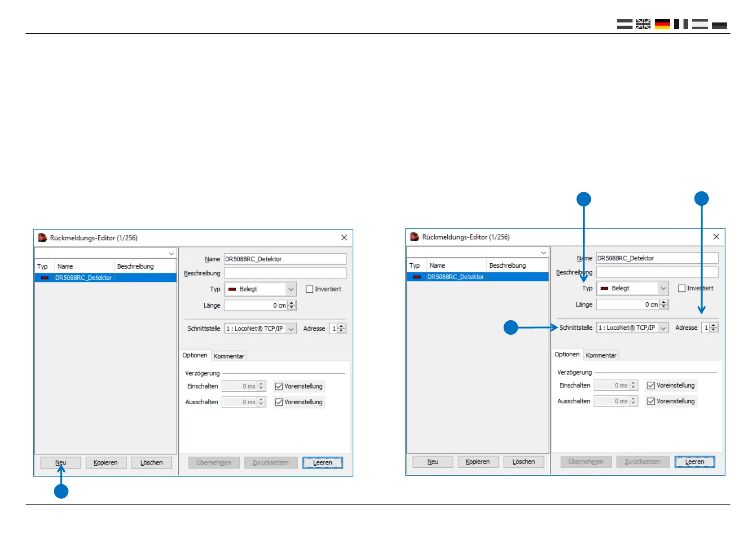756x535 pixels.
Task: Click Leeren button in left editor window
Action: click(322, 463)
